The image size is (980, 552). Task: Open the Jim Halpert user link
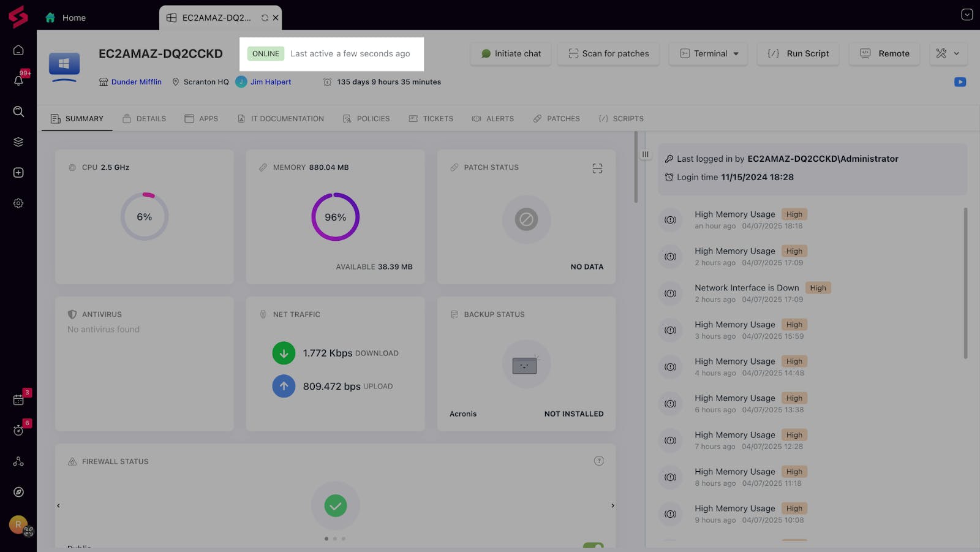point(271,82)
